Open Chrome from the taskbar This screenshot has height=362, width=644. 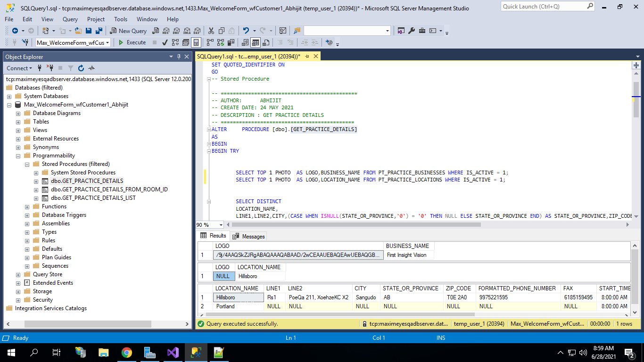(x=126, y=352)
